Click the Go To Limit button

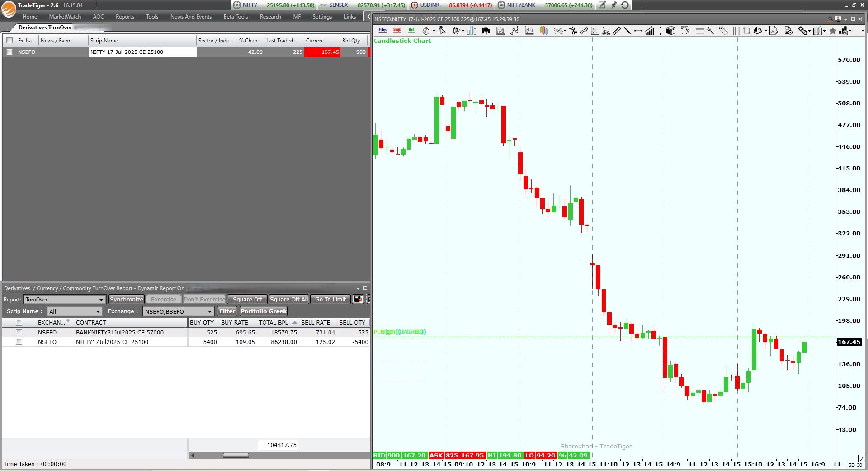coord(330,299)
